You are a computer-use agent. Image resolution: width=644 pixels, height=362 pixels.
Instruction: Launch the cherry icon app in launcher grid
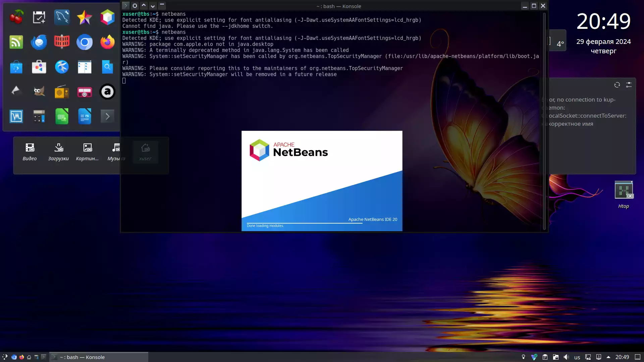(x=16, y=17)
